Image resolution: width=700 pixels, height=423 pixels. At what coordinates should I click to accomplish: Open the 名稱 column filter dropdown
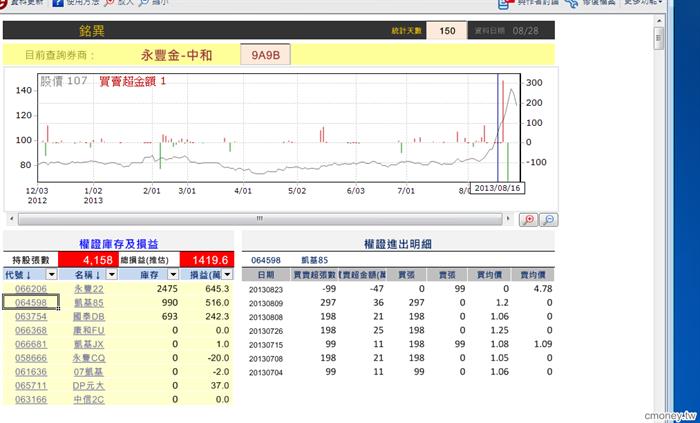click(112, 274)
